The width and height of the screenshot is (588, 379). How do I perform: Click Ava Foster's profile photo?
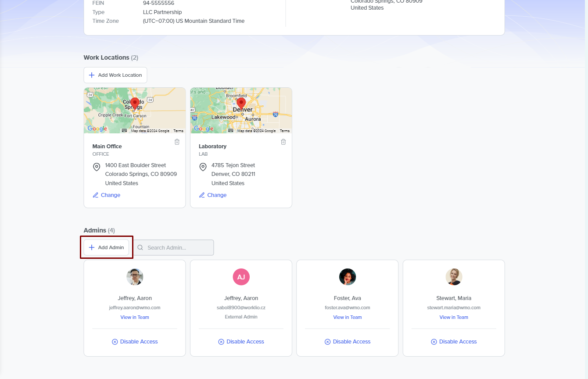coord(347,277)
